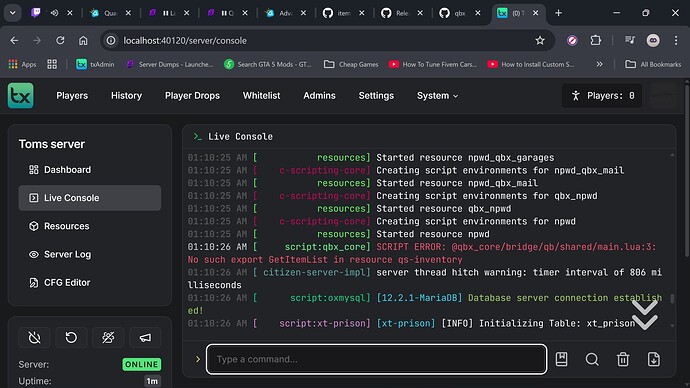Image resolution: width=690 pixels, height=388 pixels.
Task: Open the browser home page
Action: [83, 40]
